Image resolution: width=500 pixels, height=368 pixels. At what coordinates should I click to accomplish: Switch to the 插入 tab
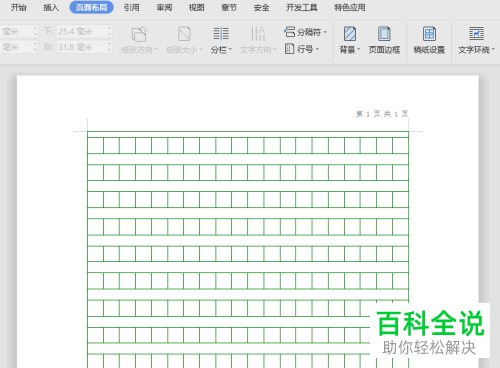51,7
